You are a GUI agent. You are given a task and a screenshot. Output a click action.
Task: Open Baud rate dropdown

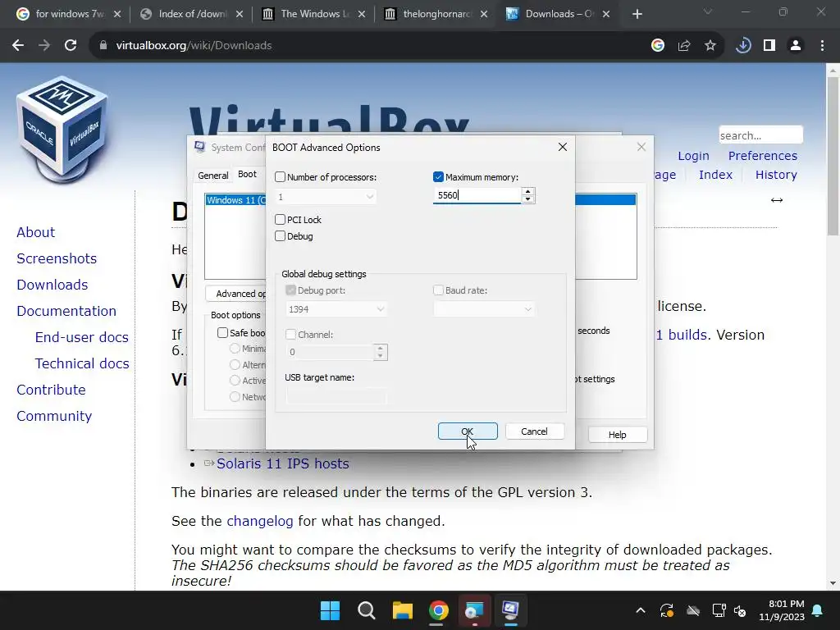tap(484, 309)
